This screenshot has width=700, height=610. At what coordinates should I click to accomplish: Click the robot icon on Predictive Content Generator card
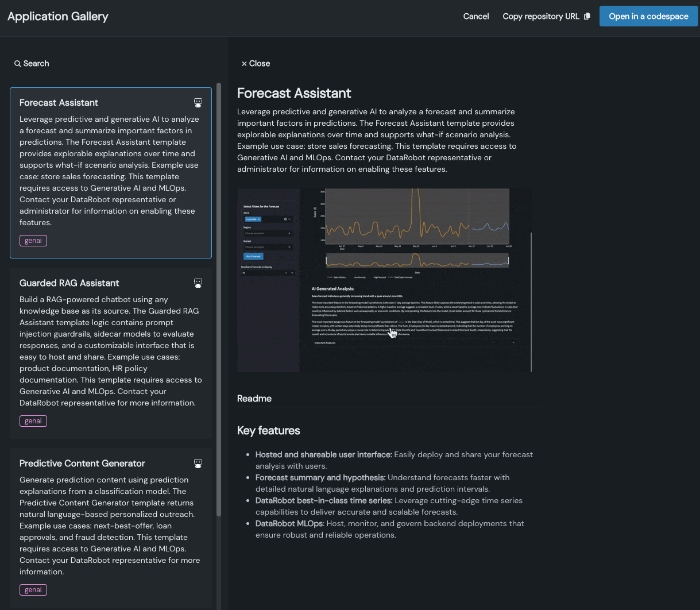click(198, 464)
